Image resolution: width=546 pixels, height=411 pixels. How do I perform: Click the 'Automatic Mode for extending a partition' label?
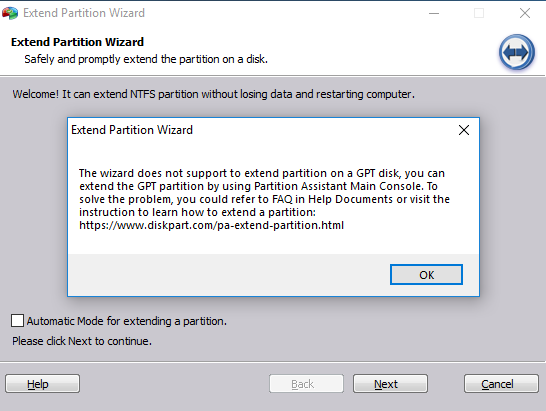pos(127,321)
